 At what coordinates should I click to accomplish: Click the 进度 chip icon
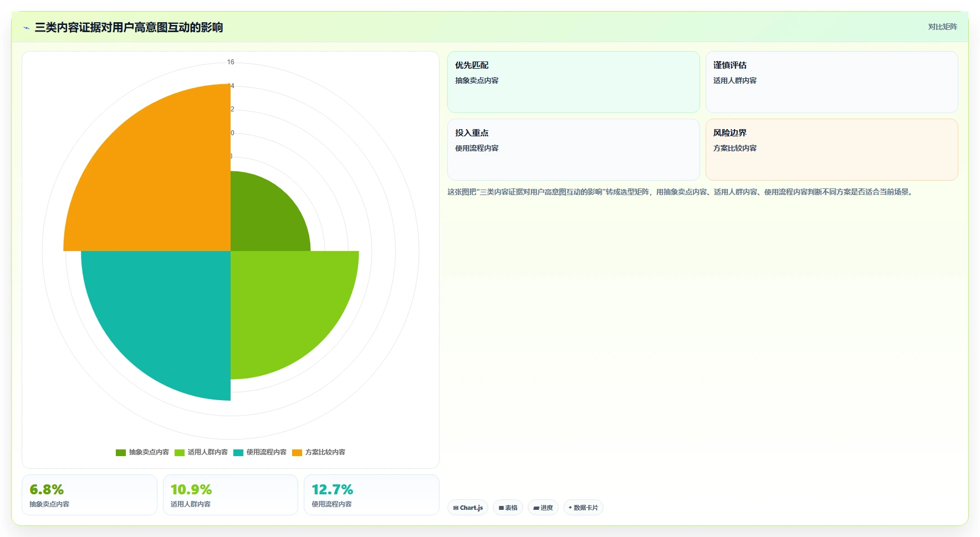[x=536, y=508]
